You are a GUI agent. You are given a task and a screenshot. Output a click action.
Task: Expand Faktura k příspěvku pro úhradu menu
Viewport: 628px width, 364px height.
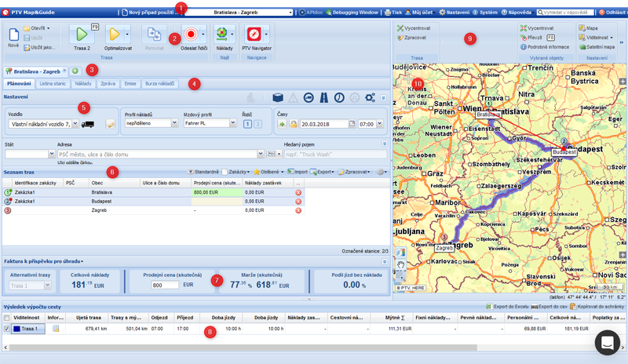(x=43, y=261)
